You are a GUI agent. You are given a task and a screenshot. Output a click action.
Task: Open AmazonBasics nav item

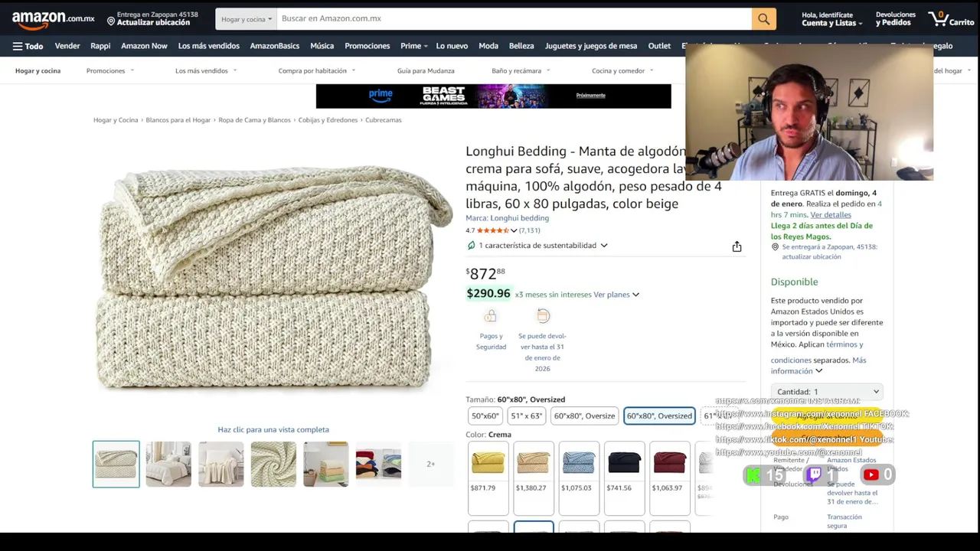click(x=274, y=46)
